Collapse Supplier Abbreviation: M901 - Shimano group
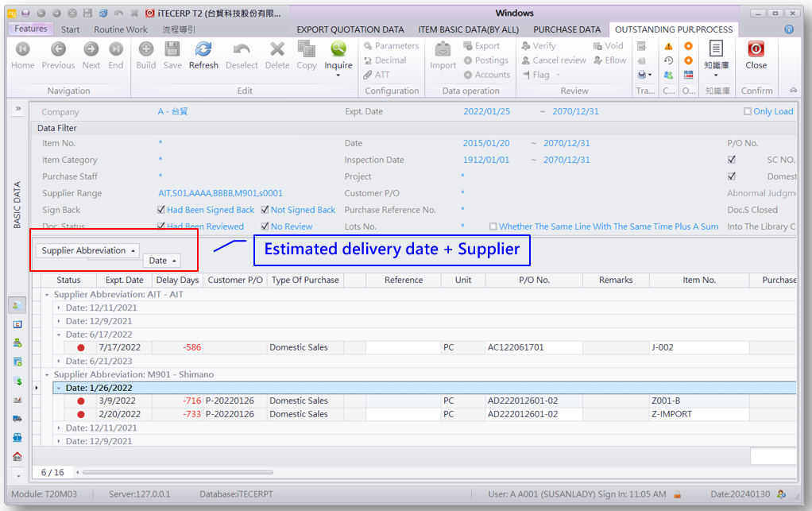 [x=47, y=374]
